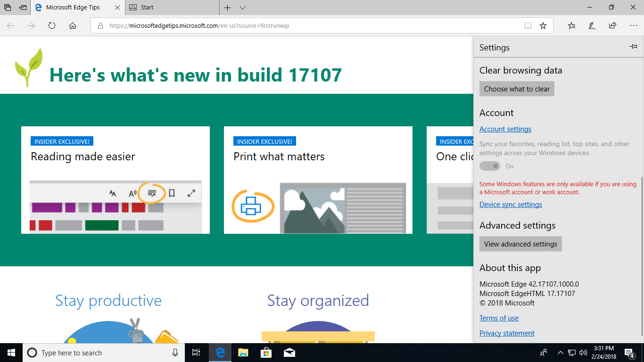Open File Explorer from taskbar

tap(243, 353)
